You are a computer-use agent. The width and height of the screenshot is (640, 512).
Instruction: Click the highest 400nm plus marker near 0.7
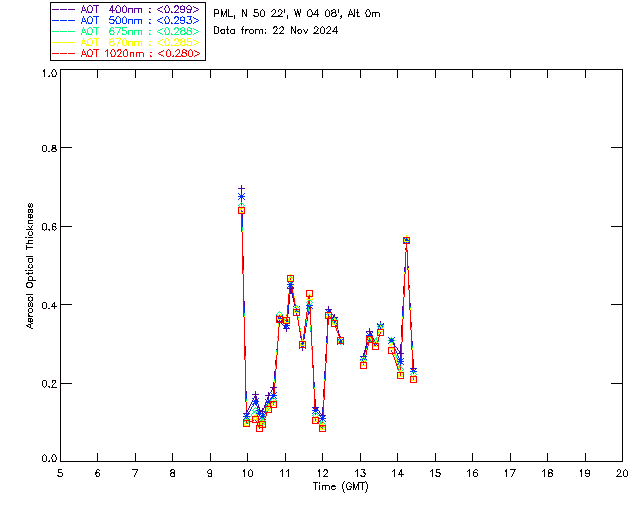point(241,189)
